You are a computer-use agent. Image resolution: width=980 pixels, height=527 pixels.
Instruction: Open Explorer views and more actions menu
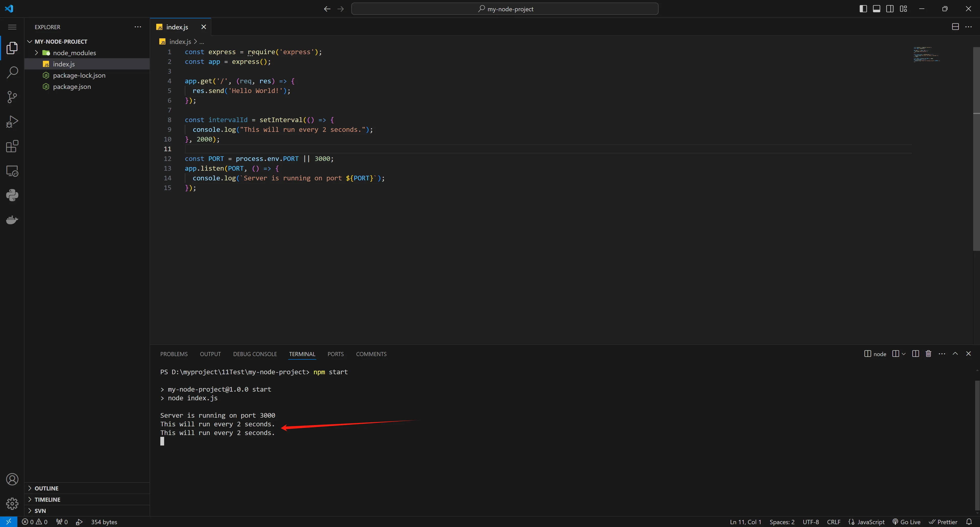pos(138,27)
